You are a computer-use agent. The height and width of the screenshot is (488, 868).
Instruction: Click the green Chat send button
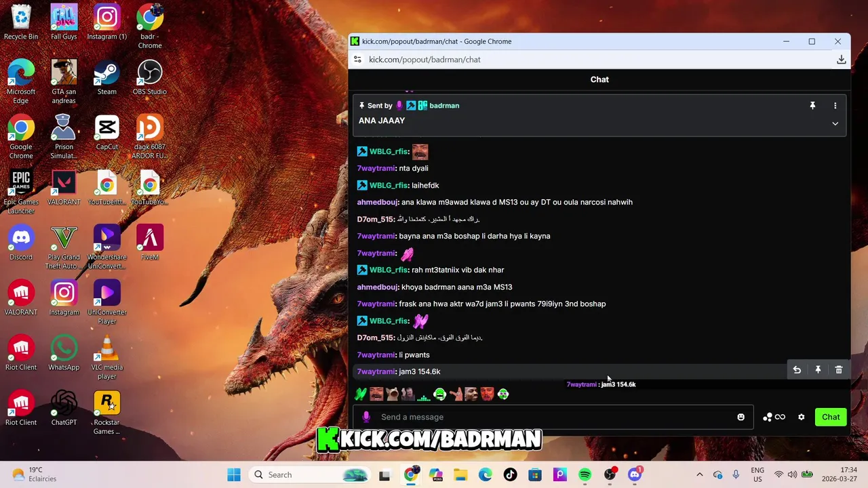pyautogui.click(x=831, y=417)
